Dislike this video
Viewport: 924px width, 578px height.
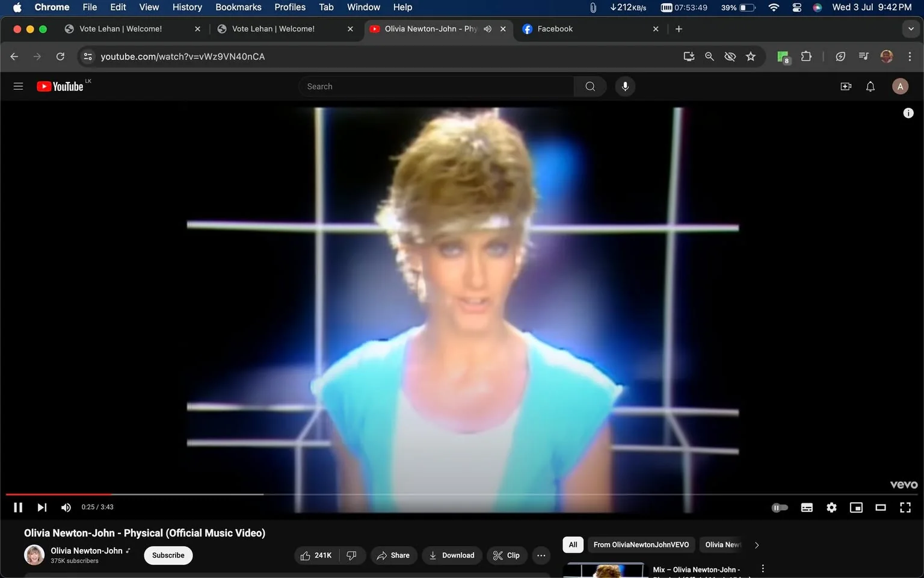coord(352,555)
